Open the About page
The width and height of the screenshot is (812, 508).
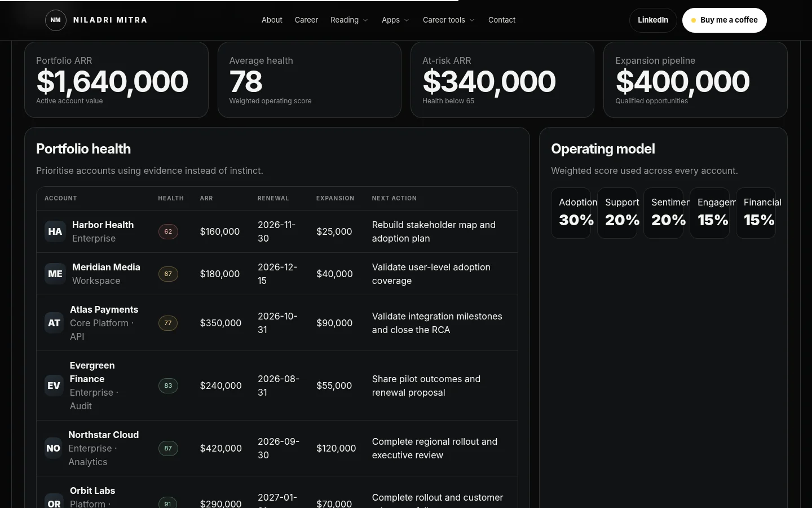tap(272, 20)
